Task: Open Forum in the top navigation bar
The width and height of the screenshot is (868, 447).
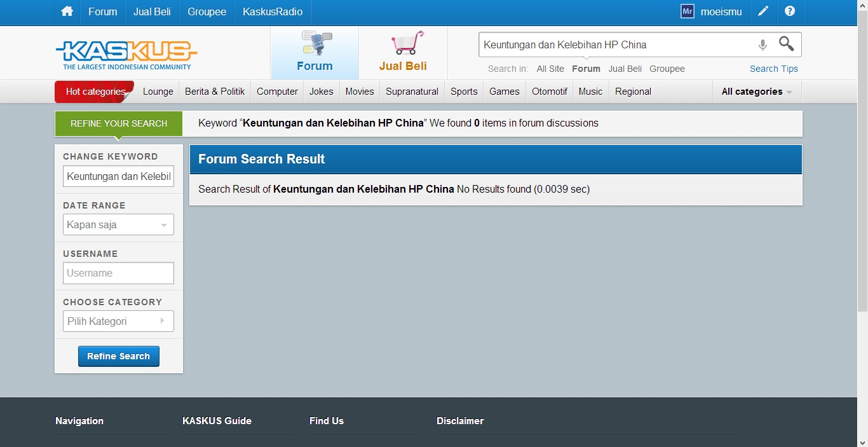Action: tap(103, 11)
